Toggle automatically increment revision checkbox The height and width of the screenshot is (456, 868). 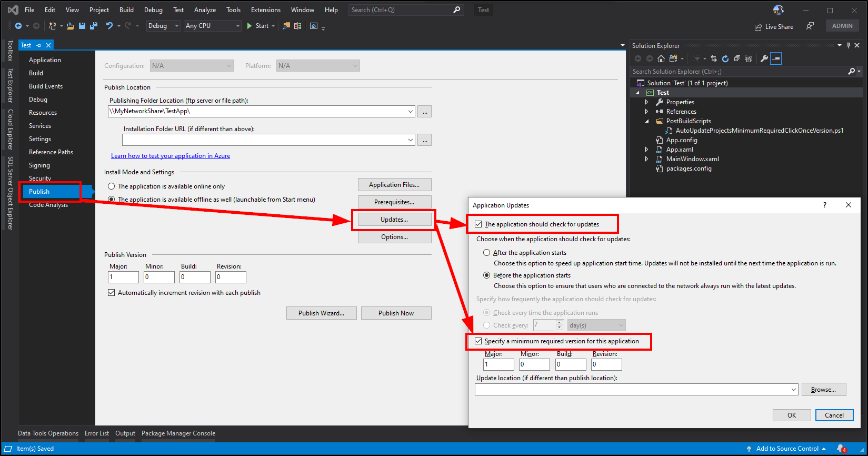coord(112,293)
